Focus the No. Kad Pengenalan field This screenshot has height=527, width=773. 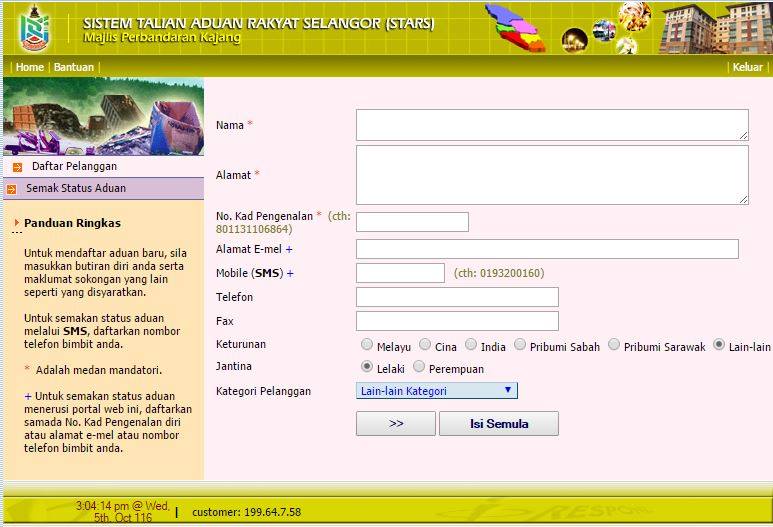click(412, 222)
